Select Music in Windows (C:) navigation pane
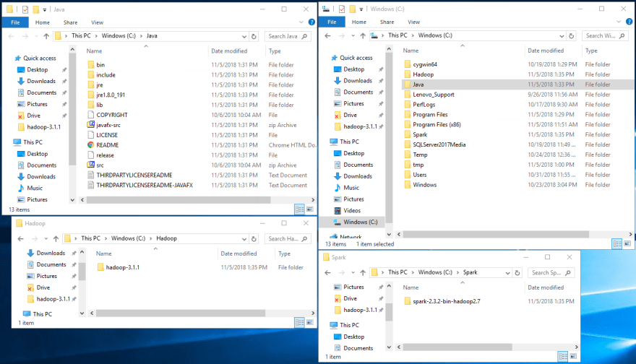 pyautogui.click(x=351, y=188)
